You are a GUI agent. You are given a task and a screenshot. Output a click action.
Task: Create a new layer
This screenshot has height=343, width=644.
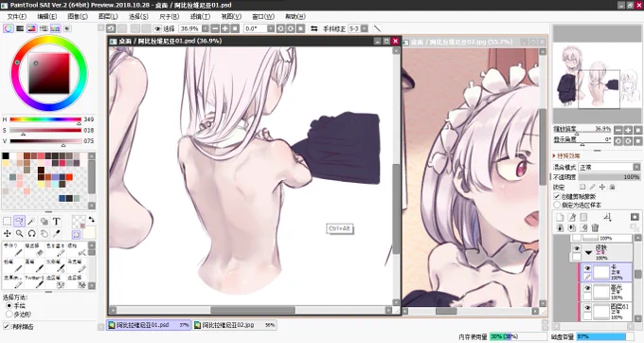[560, 217]
